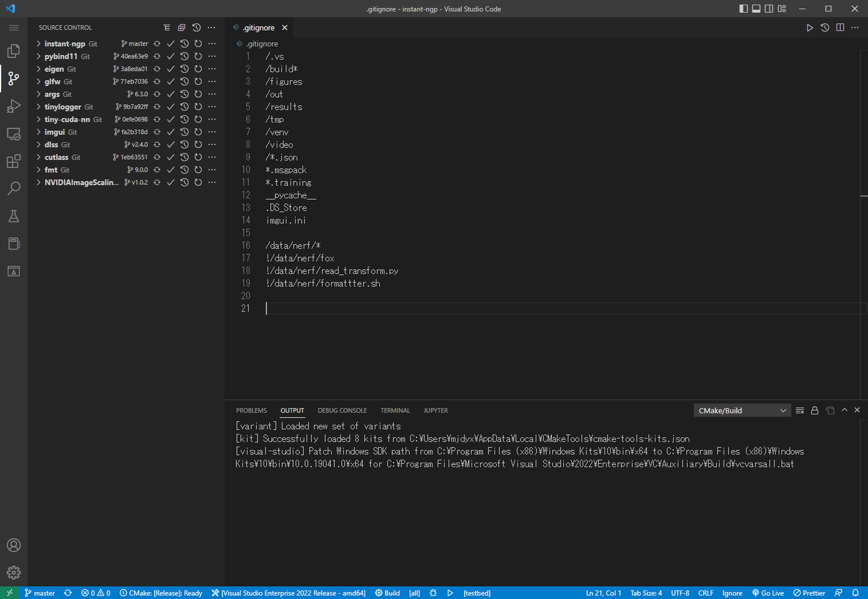Expand the pybind11 repository entry
868x599 pixels.
point(38,56)
